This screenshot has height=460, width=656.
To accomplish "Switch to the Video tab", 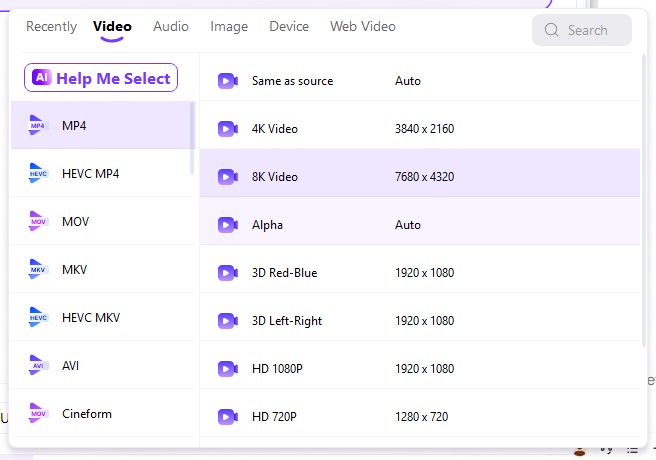I will click(x=112, y=26).
